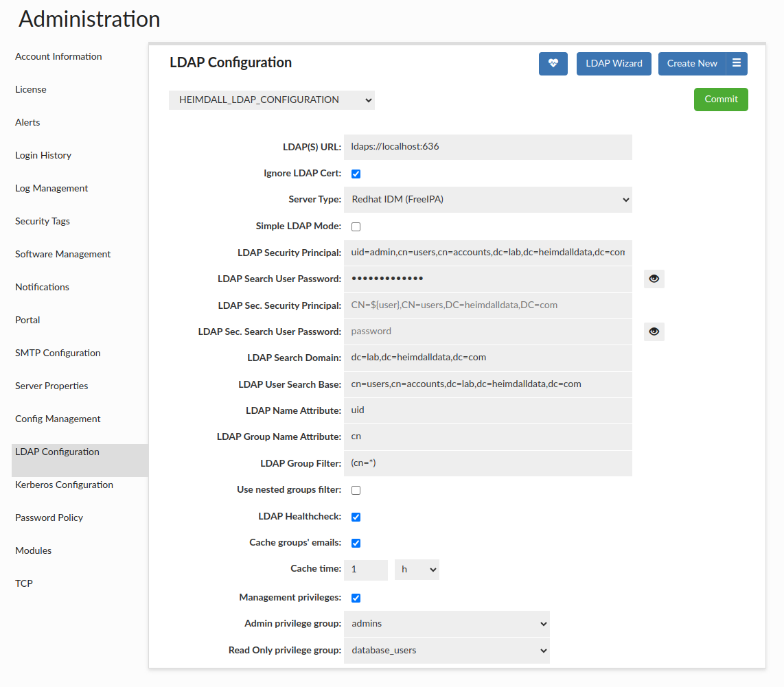Open the Cache time unit dropdown
The width and height of the screenshot is (784, 687).
pos(417,570)
